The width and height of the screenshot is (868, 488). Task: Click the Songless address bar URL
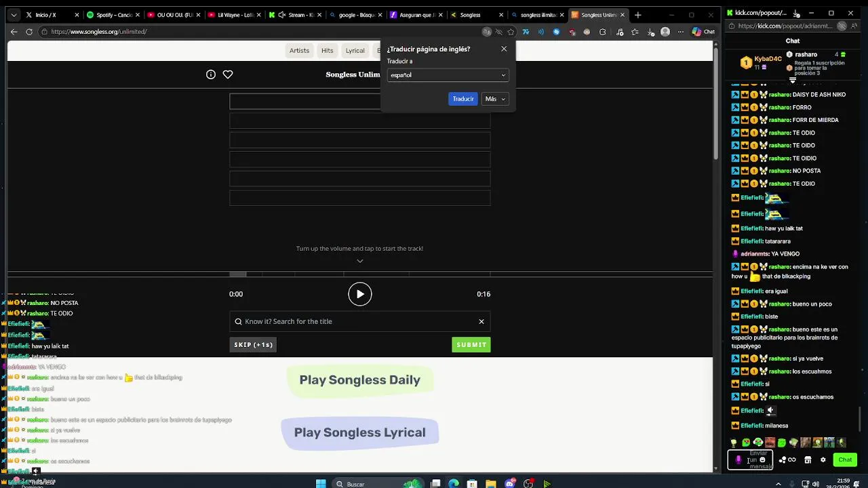[x=99, y=31]
